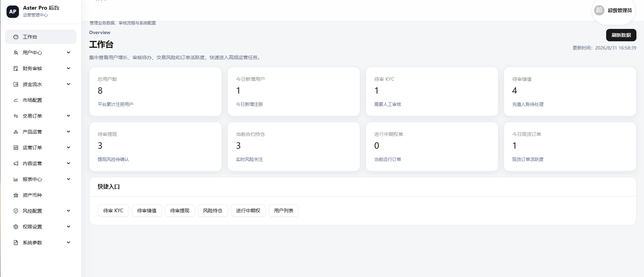Image resolution: width=644 pixels, height=277 pixels.
Task: Open the 待审 KYC shortcut
Action: [113, 211]
